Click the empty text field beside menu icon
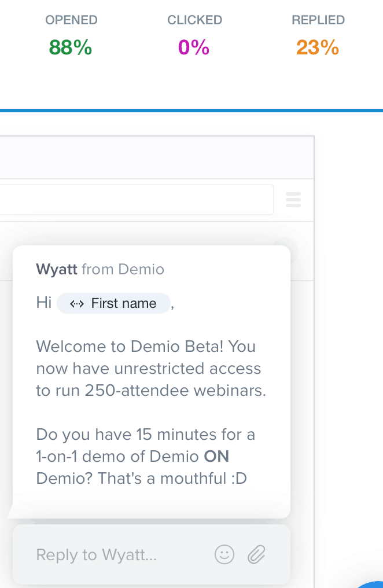Image resolution: width=383 pixels, height=588 pixels. tap(137, 200)
